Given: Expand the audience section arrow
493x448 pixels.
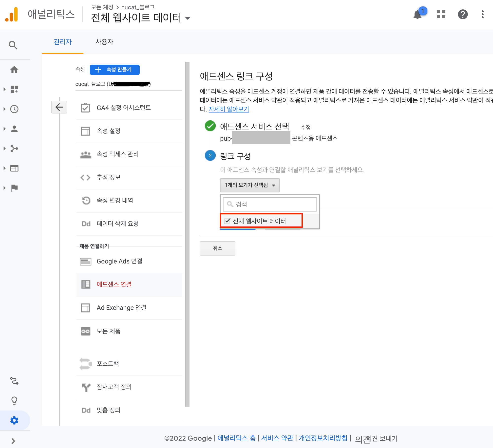Looking at the screenshot, I should click(x=4, y=129).
